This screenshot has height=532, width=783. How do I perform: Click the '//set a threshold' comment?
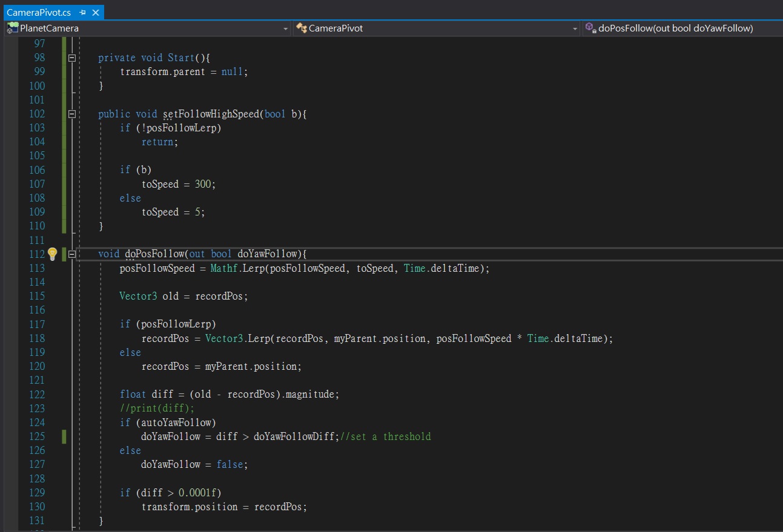tap(386, 436)
